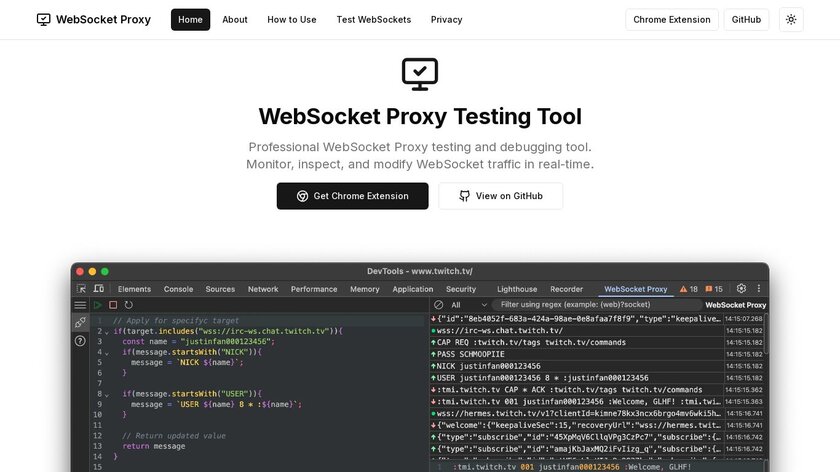Click the WebSocket Proxy logo icon
The height and width of the screenshot is (472, 840).
click(x=44, y=20)
